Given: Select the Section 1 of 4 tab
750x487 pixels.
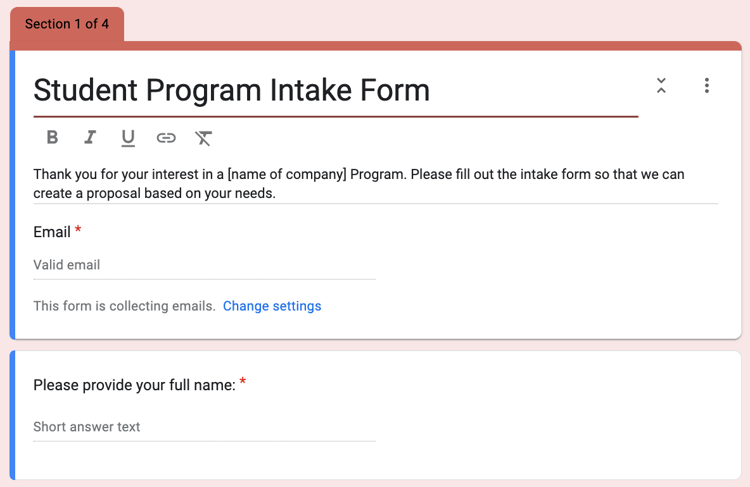Looking at the screenshot, I should pos(67,24).
